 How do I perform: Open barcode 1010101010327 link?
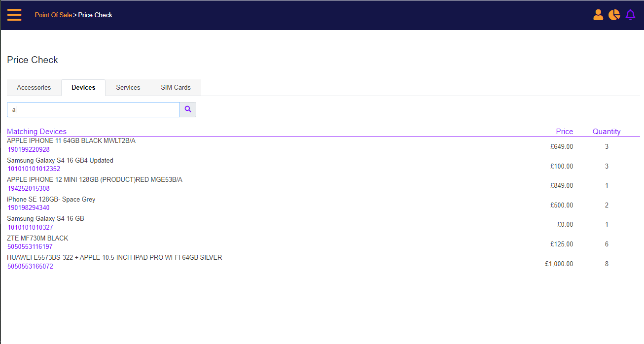pos(30,227)
